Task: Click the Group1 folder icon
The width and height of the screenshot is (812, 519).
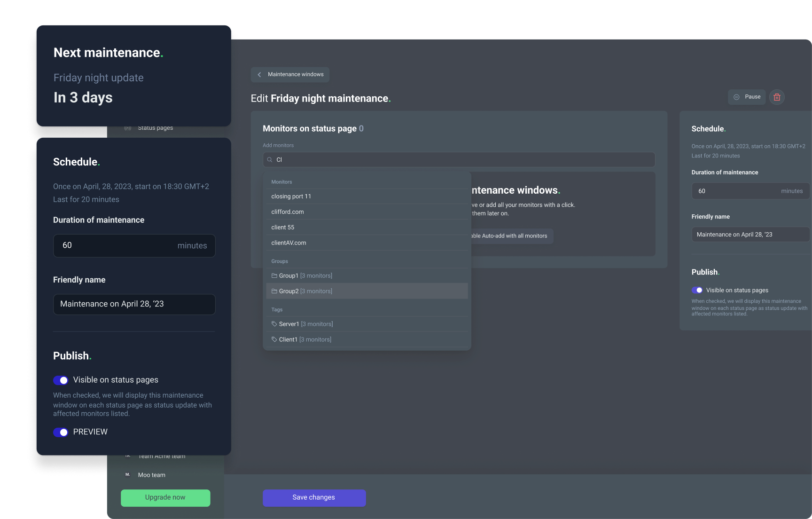Action: coord(274,276)
